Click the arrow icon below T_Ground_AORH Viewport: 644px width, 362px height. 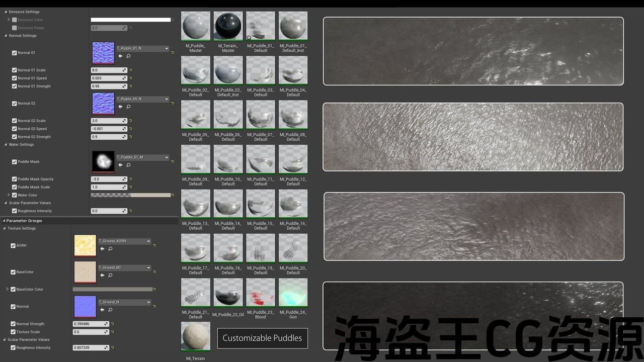click(x=102, y=249)
